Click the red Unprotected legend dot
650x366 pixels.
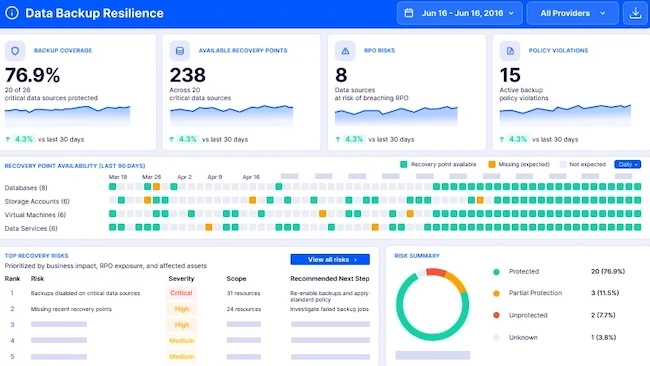point(496,315)
